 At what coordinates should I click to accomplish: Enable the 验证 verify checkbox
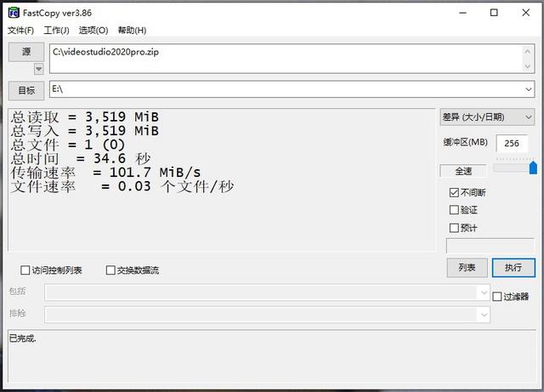(x=454, y=210)
